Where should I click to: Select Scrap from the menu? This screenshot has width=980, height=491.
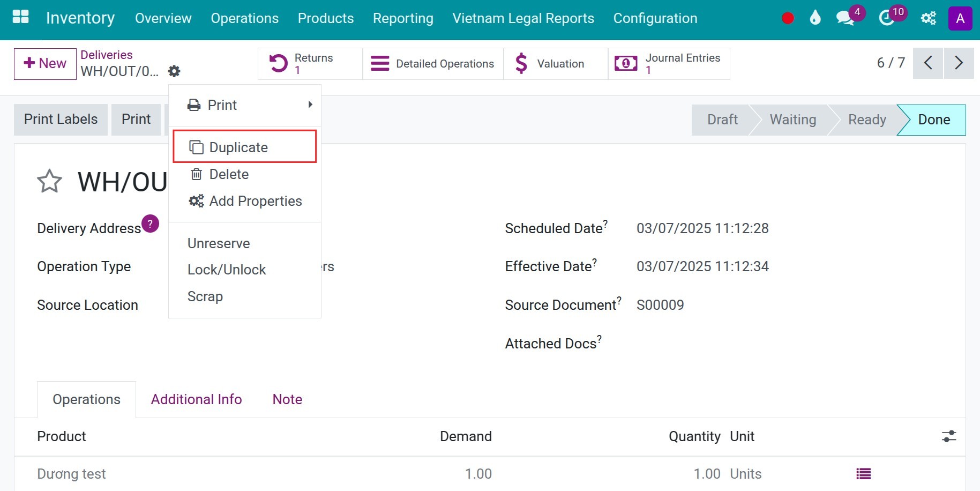coord(245,296)
